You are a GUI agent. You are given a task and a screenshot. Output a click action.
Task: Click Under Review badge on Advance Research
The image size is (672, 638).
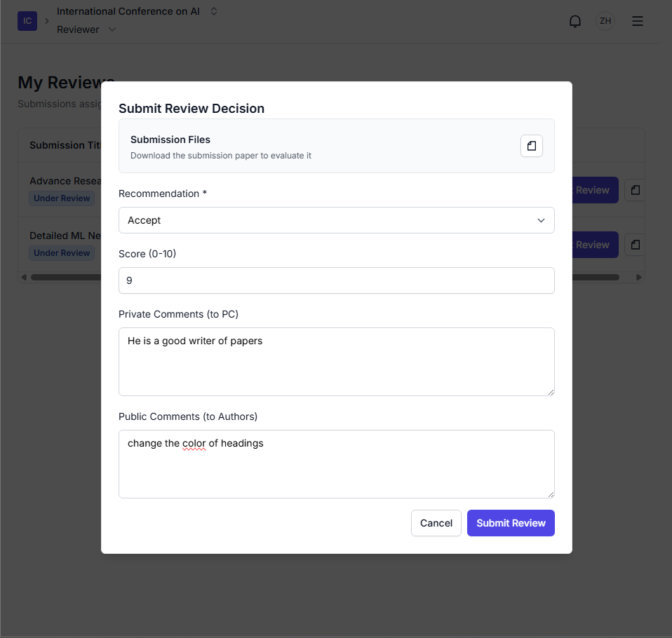pos(62,198)
